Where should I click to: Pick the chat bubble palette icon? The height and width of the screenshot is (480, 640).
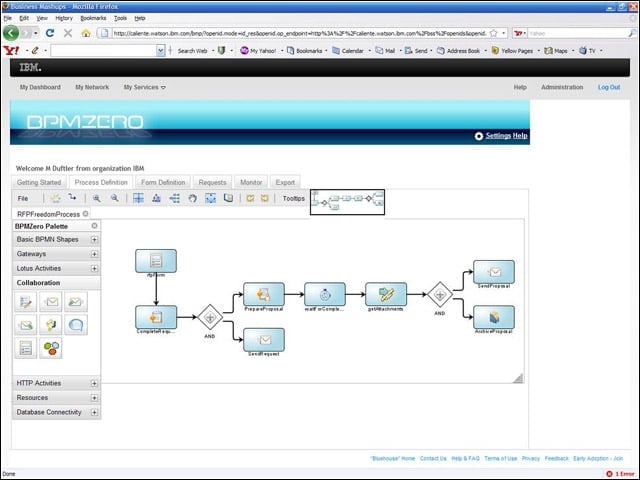click(76, 325)
